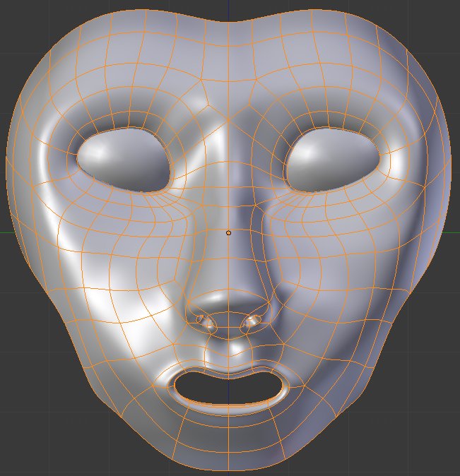The image size is (460, 476).
Task: Select the left eyeball in the viewport
Action: 124,160
